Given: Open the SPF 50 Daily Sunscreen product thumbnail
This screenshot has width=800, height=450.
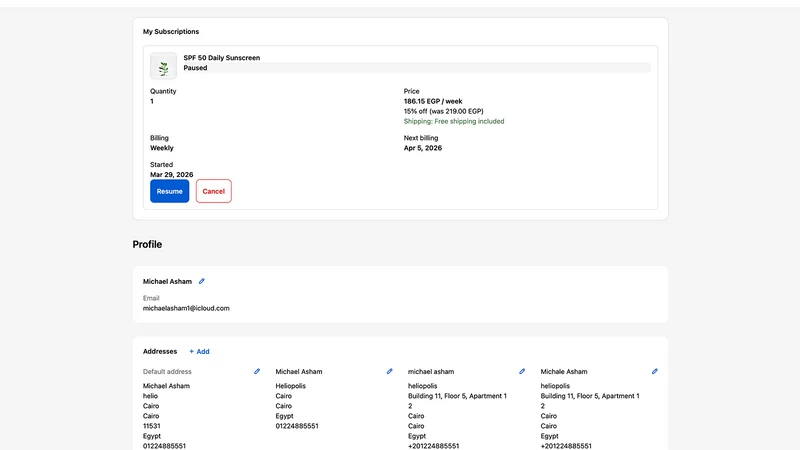Looking at the screenshot, I should 163,66.
